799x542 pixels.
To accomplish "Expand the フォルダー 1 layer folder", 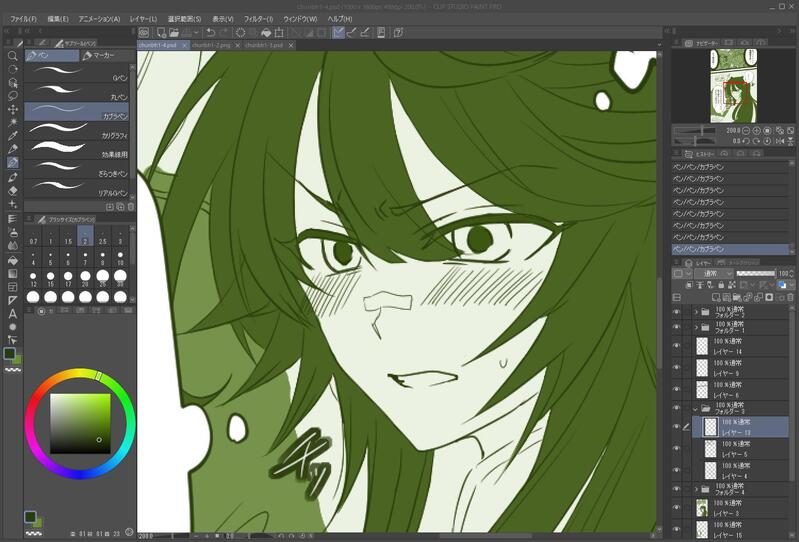I will (696, 327).
